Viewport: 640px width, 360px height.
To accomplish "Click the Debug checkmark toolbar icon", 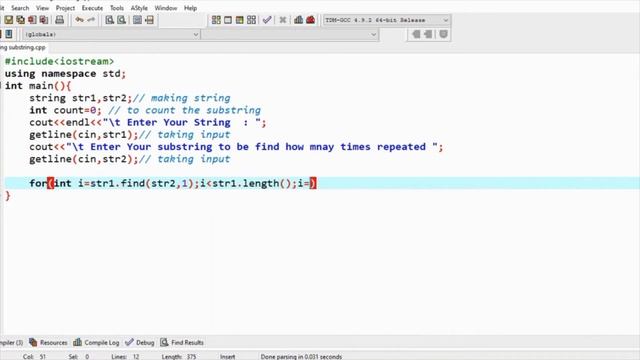I will point(267,20).
